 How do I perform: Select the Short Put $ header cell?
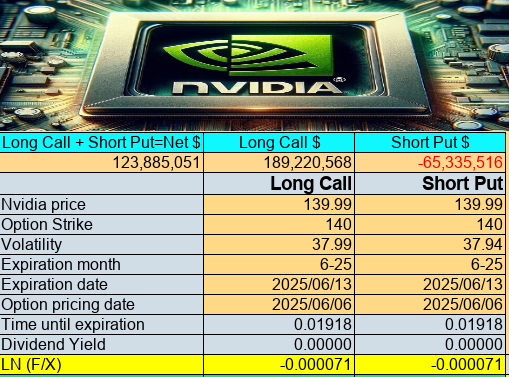[x=430, y=143]
